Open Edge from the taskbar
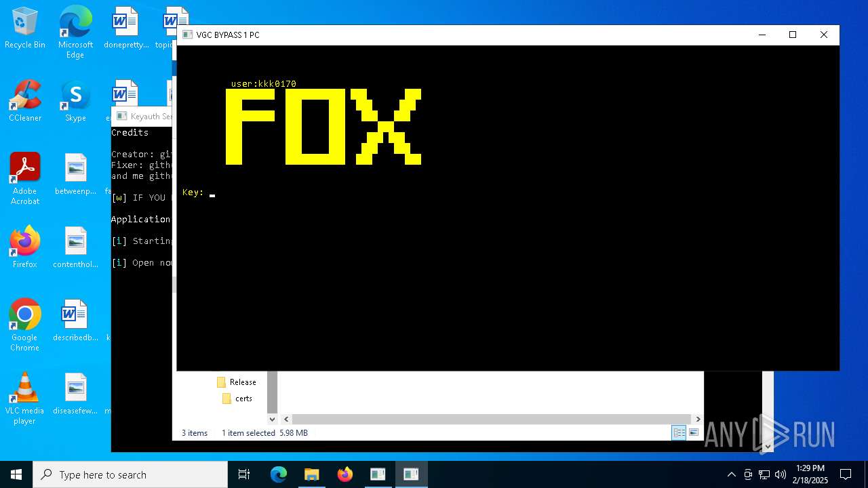Screen dimensions: 868x488 coord(279,474)
